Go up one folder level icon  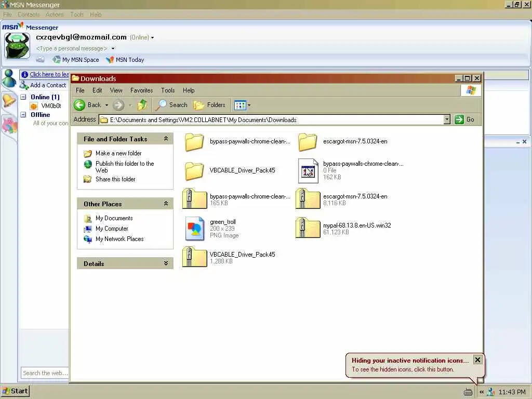pyautogui.click(x=142, y=105)
